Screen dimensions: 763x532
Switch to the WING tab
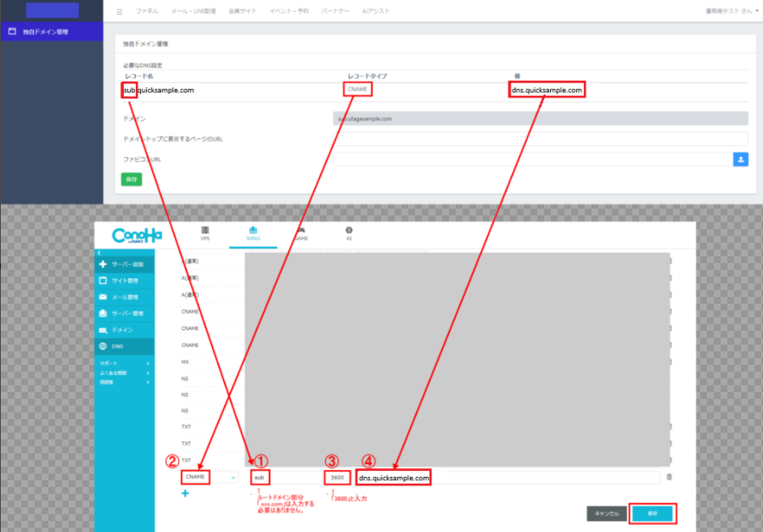(253, 232)
